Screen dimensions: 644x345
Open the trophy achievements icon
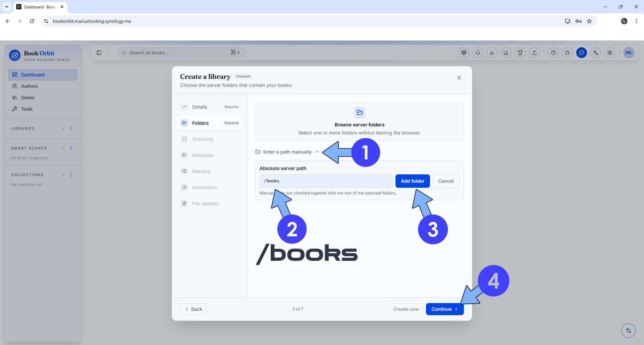coord(520,53)
